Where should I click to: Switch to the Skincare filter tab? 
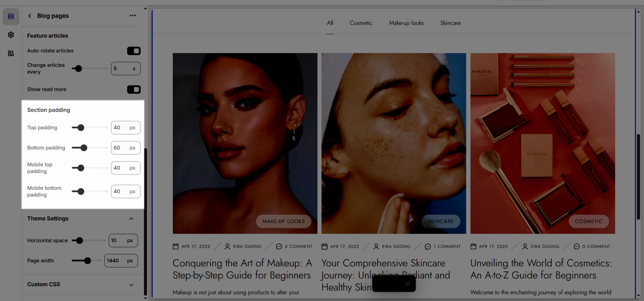pyautogui.click(x=450, y=23)
